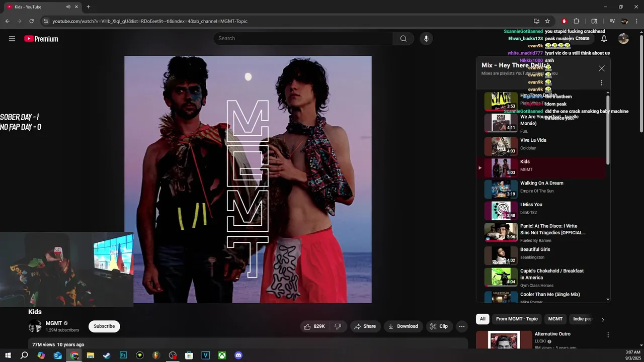Screen dimensions: 644x362
Task: Share the video with Share button
Action: pyautogui.click(x=365, y=326)
